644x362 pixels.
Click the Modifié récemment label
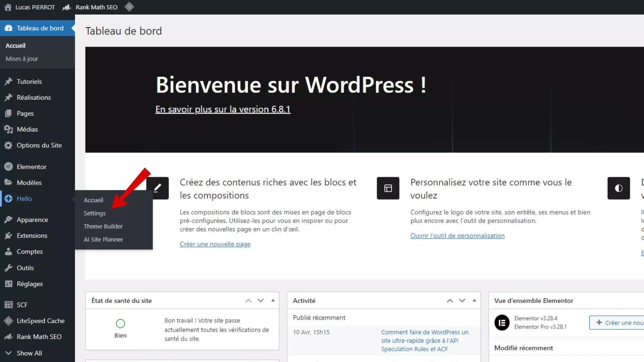(524, 348)
